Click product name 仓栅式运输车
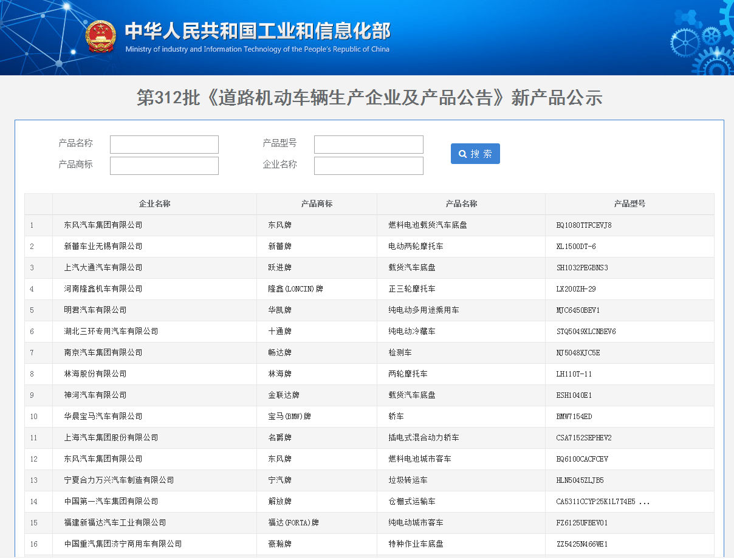 click(412, 502)
